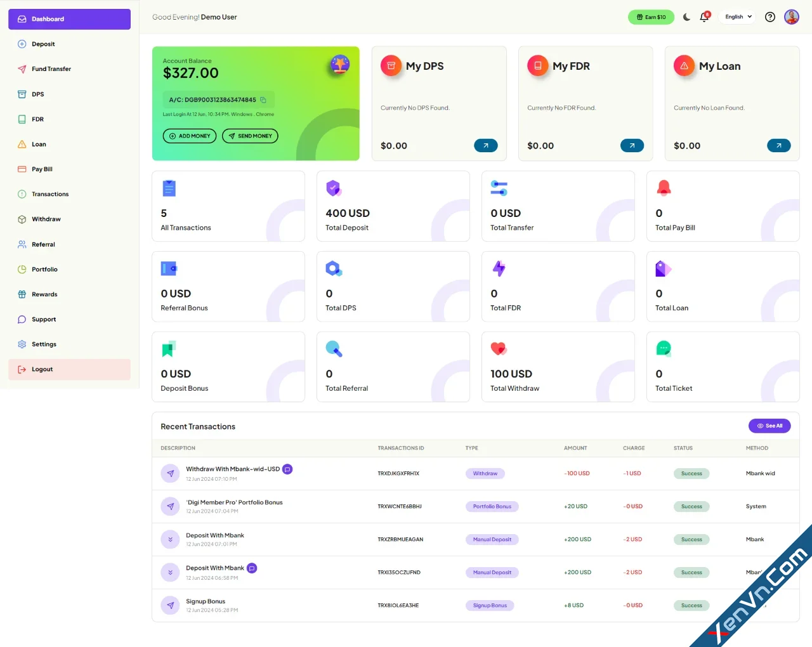Click the Referral sidebar icon
This screenshot has height=647, width=812.
pyautogui.click(x=22, y=244)
